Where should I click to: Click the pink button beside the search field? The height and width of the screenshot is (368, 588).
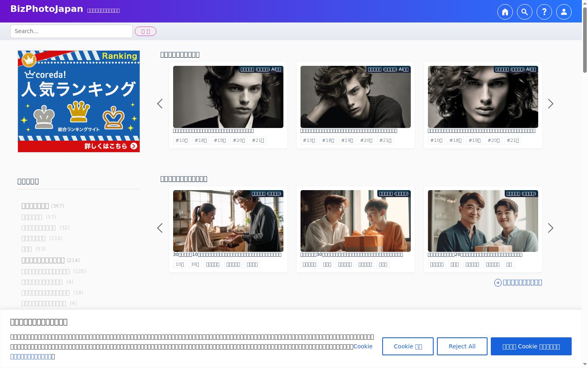pyautogui.click(x=145, y=31)
